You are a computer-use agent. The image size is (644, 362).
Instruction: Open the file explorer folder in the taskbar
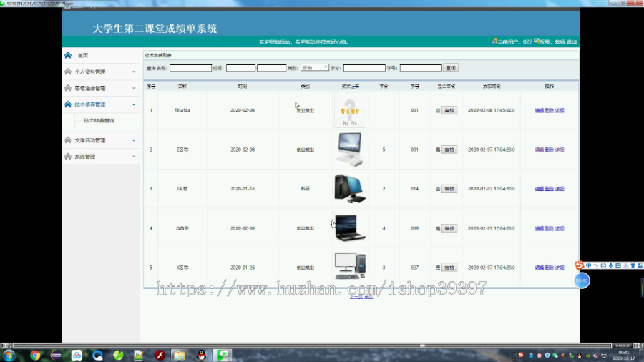180,356
